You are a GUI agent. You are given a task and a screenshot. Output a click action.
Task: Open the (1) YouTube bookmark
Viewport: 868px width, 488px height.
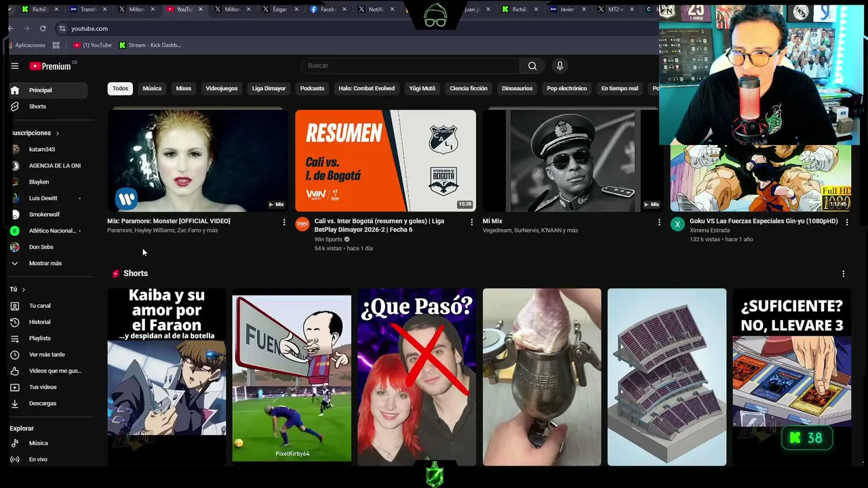(x=92, y=45)
